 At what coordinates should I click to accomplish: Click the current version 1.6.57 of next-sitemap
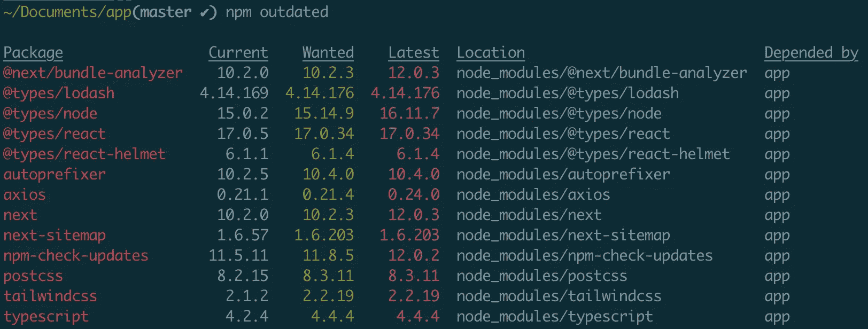click(242, 235)
